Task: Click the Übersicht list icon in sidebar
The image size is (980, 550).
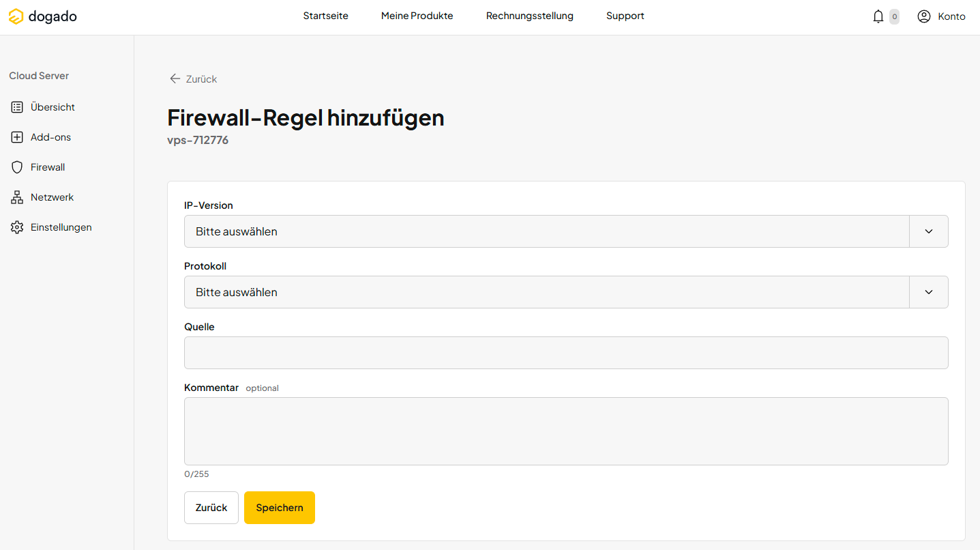Action: tap(17, 107)
